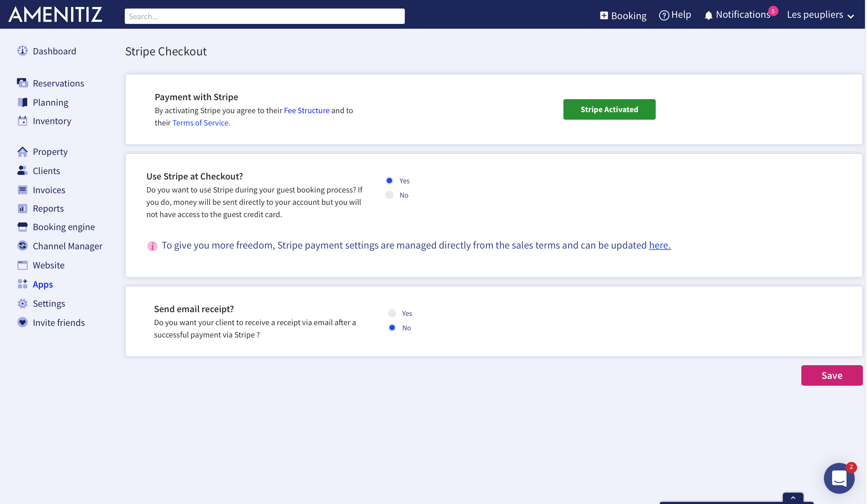Open the Les peupliers account dropdown
The image size is (867, 504).
point(820,15)
